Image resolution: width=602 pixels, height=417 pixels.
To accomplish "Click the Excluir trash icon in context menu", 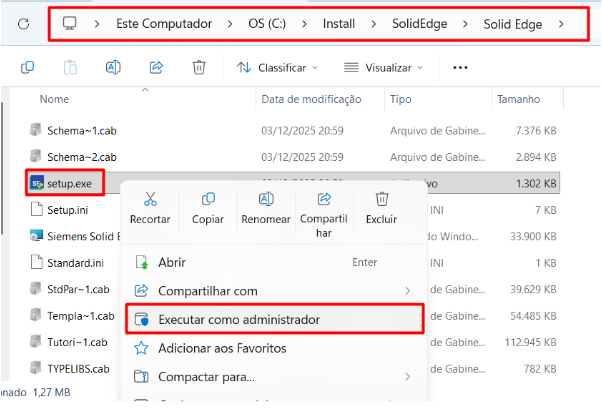I will point(381,199).
